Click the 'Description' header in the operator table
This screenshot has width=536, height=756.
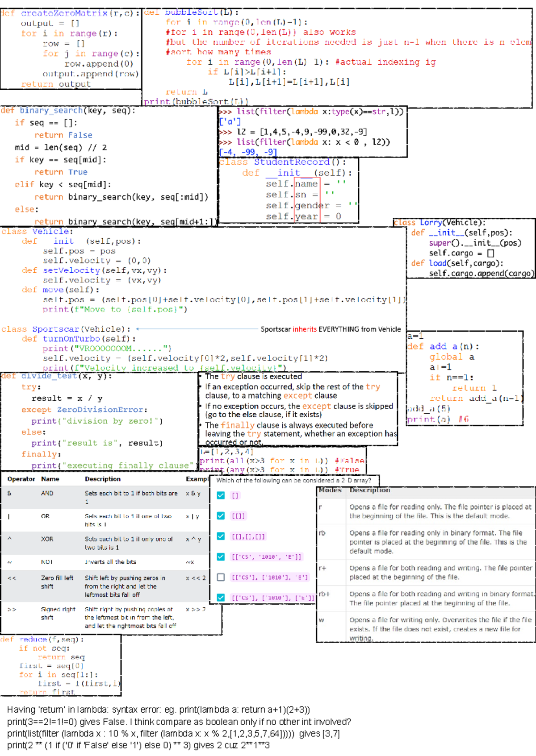pos(103,479)
